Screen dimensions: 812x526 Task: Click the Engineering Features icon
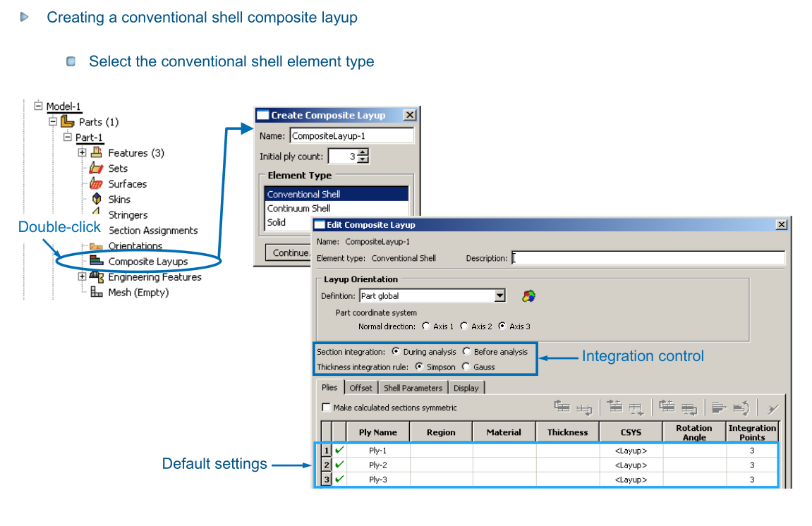[96, 277]
